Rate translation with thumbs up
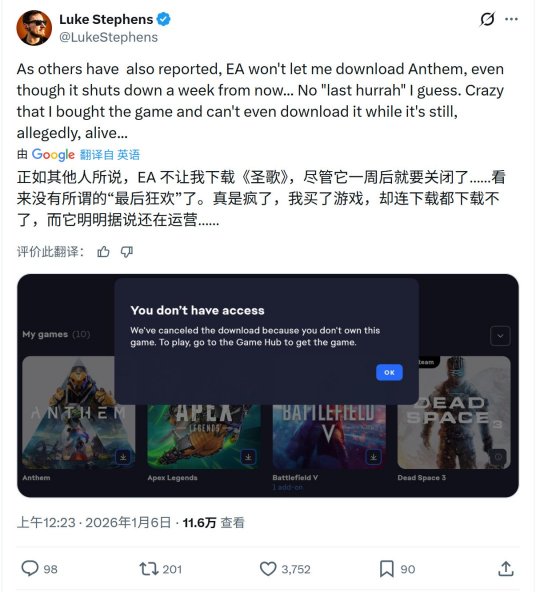Screen dimensions: 540x592 coord(103,251)
